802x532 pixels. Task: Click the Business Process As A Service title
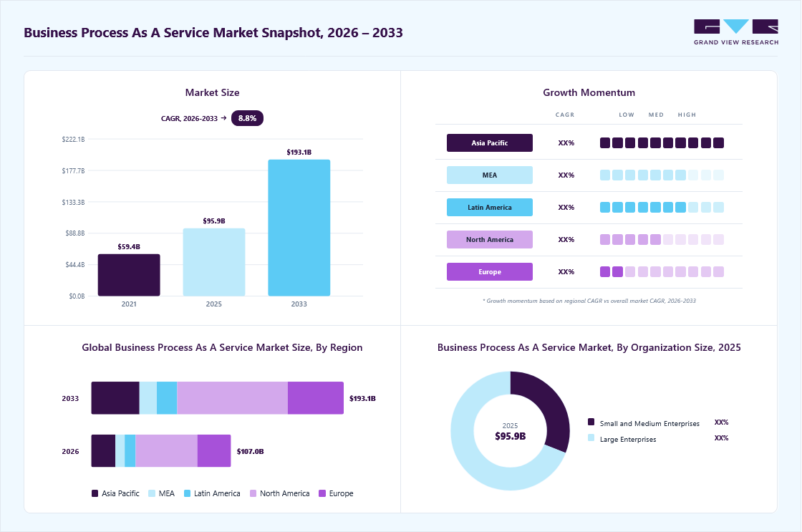point(213,33)
